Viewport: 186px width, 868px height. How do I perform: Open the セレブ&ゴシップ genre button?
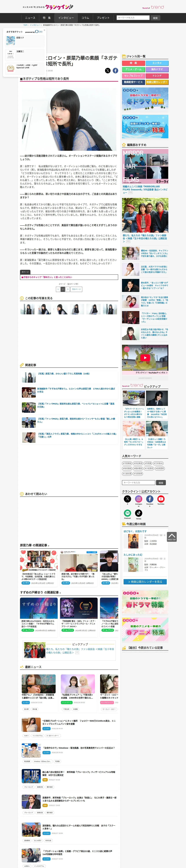pos(133,76)
